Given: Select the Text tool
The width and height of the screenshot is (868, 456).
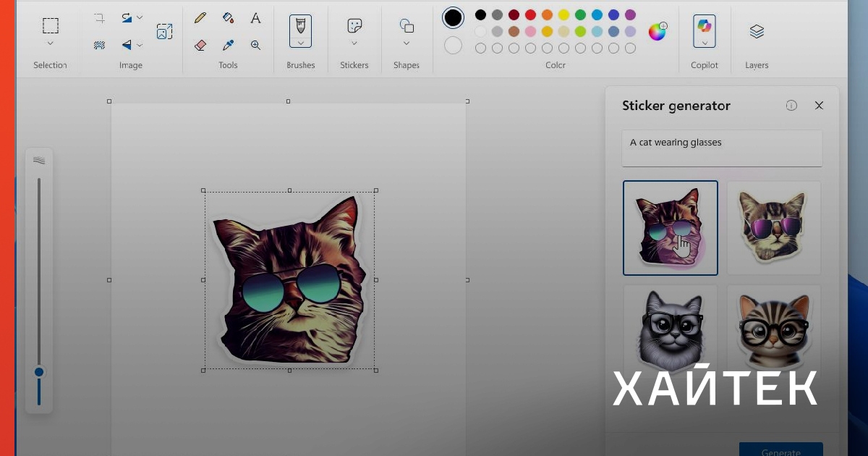Looking at the screenshot, I should tap(255, 18).
